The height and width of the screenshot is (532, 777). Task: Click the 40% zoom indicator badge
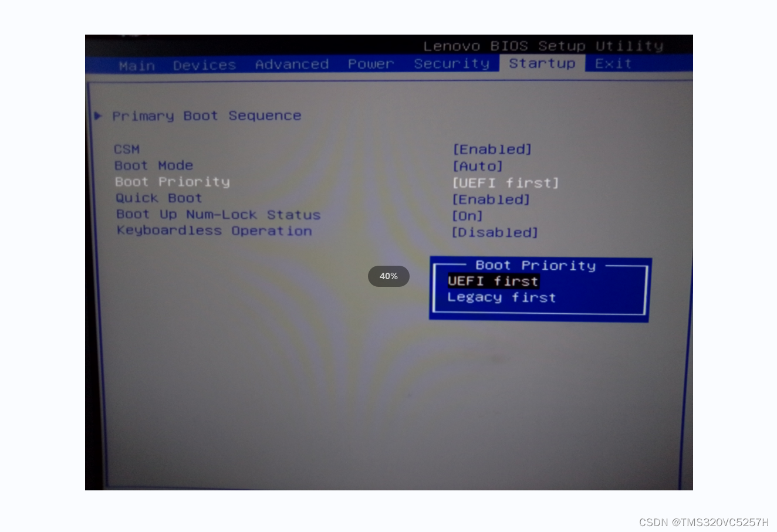tap(388, 276)
